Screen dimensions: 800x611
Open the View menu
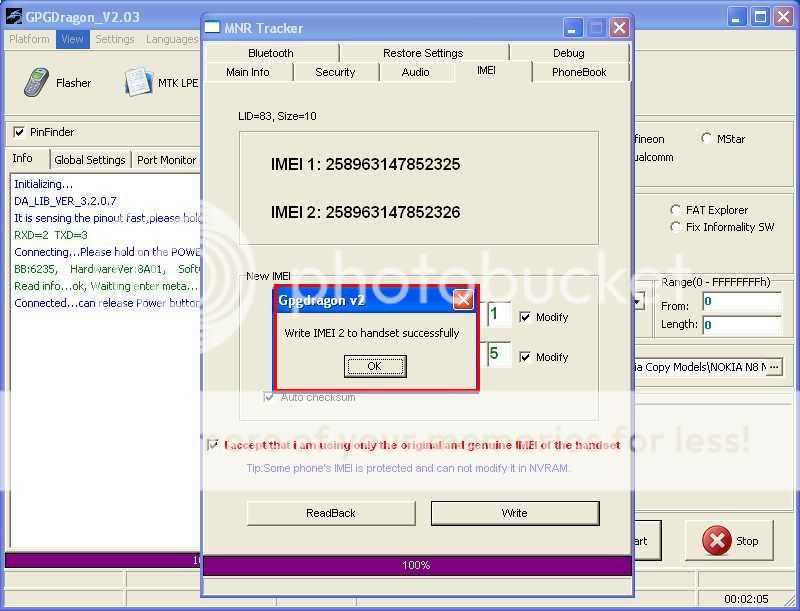coord(72,39)
